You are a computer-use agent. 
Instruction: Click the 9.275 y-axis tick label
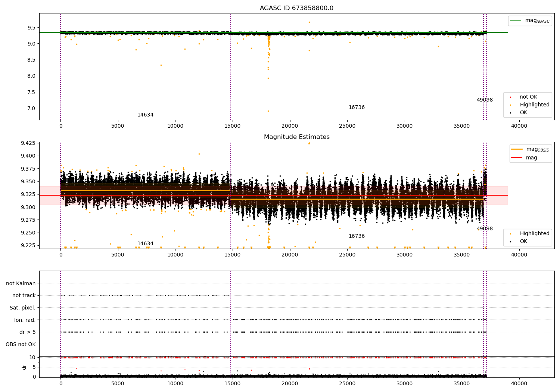point(28,220)
